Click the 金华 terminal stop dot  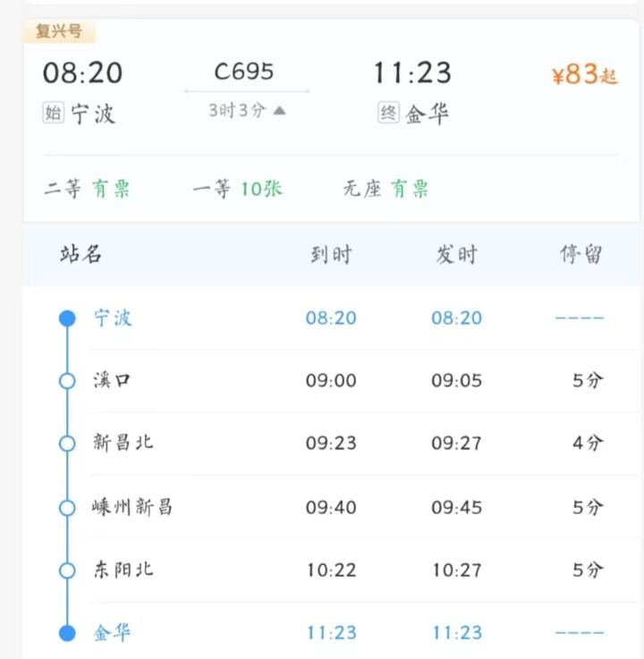[x=67, y=633]
